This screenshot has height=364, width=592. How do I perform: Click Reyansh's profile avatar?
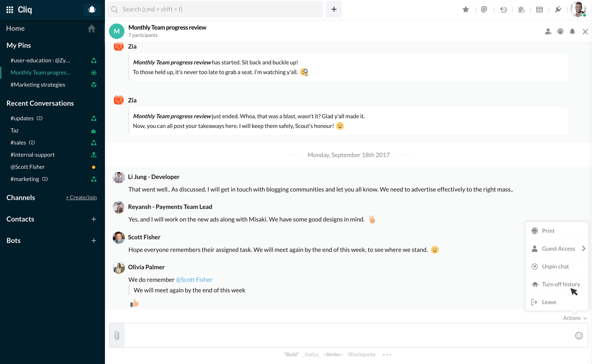click(119, 207)
